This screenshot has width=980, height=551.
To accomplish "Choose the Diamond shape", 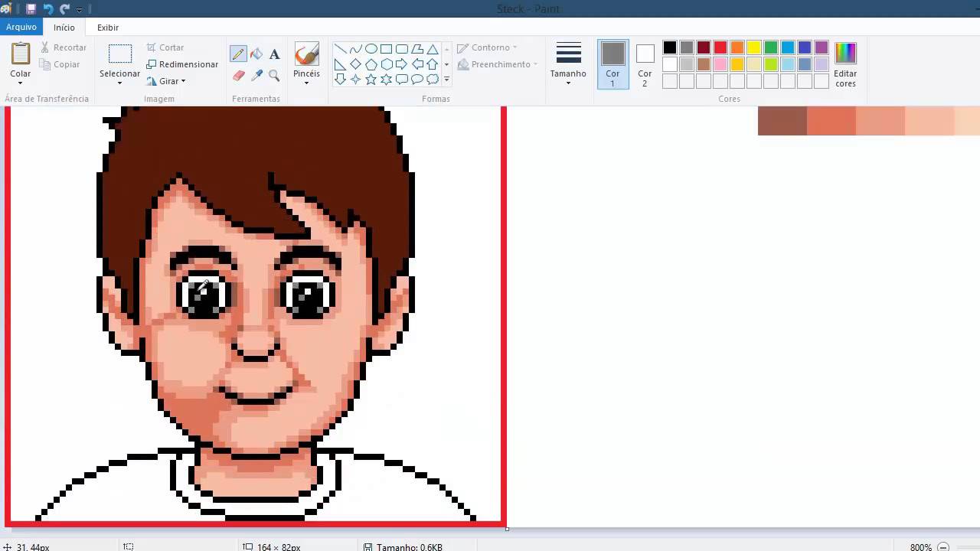I will tap(356, 64).
